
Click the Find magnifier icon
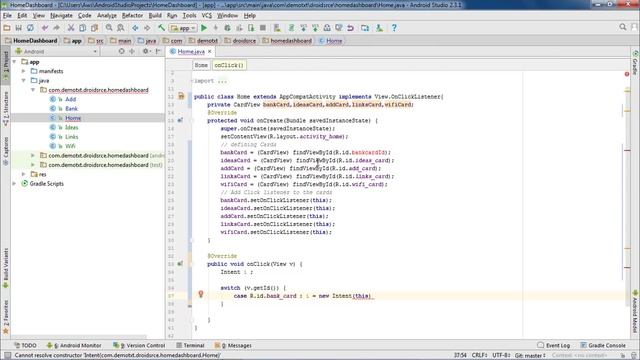pos(109,28)
